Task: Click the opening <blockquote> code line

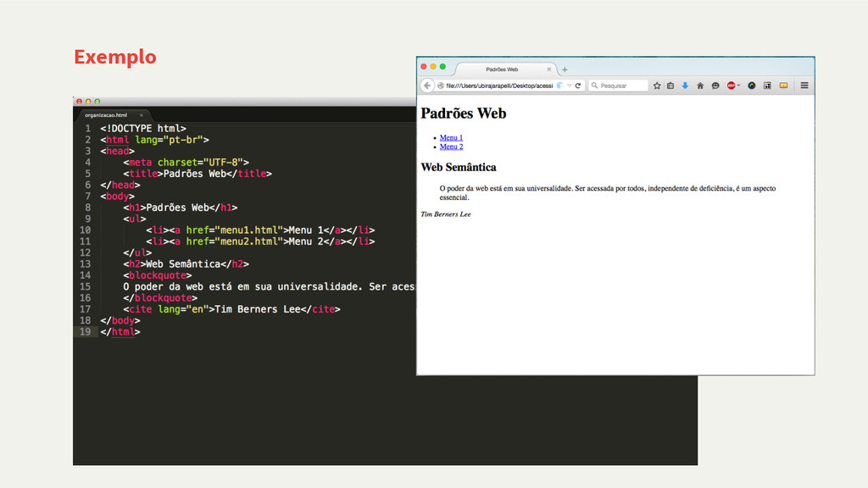Action: point(157,275)
